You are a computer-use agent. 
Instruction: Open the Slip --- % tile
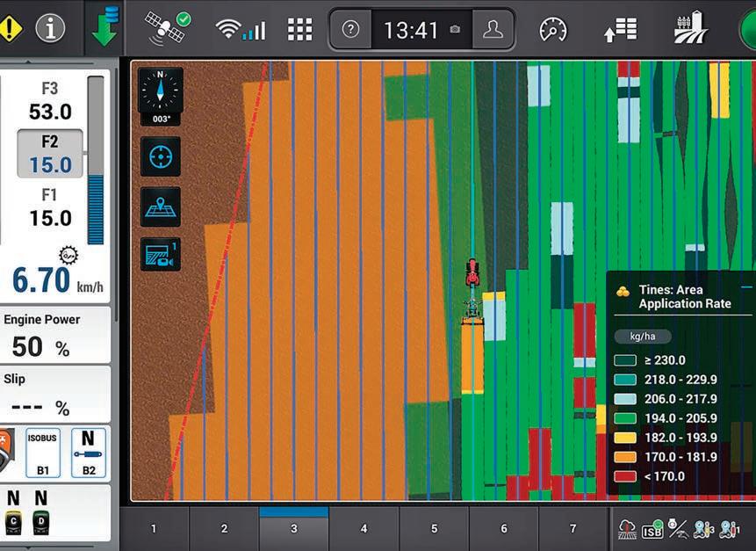pyautogui.click(x=55, y=395)
